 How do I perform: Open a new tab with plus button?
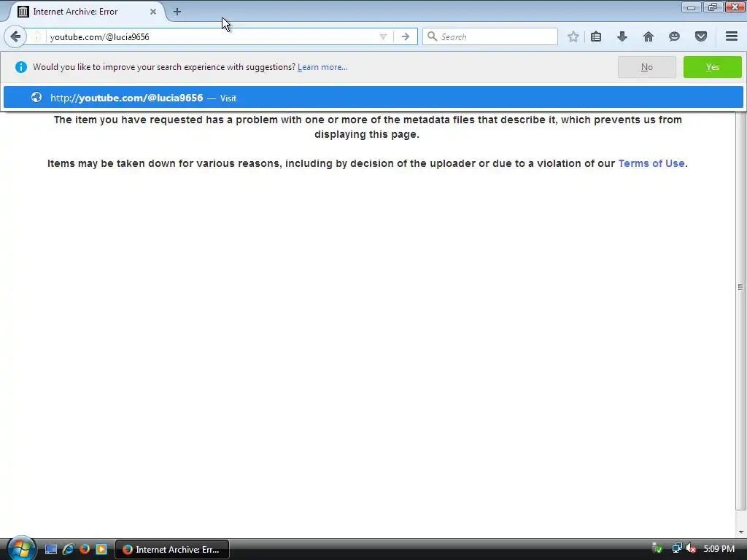[177, 12]
